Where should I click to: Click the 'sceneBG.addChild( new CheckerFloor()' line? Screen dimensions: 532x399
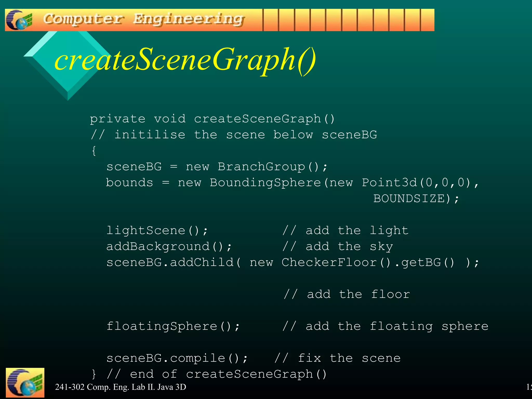293,262
